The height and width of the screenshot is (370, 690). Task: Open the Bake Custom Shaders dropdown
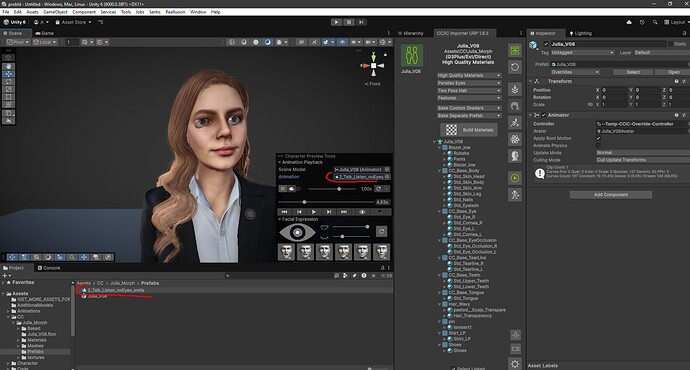(x=469, y=108)
